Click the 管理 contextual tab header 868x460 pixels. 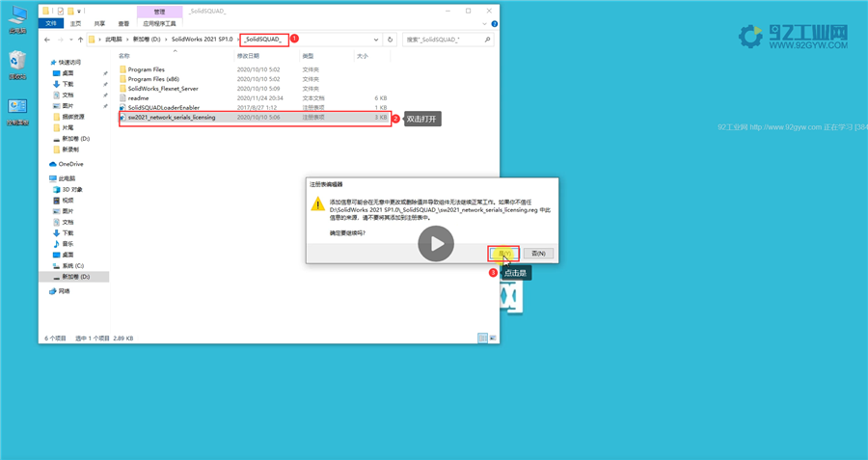coord(159,12)
